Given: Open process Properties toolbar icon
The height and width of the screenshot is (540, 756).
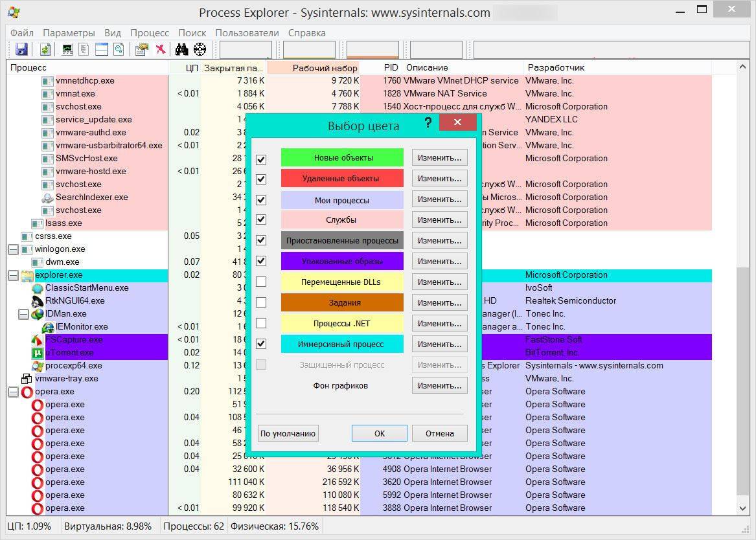Looking at the screenshot, I should coord(142,49).
